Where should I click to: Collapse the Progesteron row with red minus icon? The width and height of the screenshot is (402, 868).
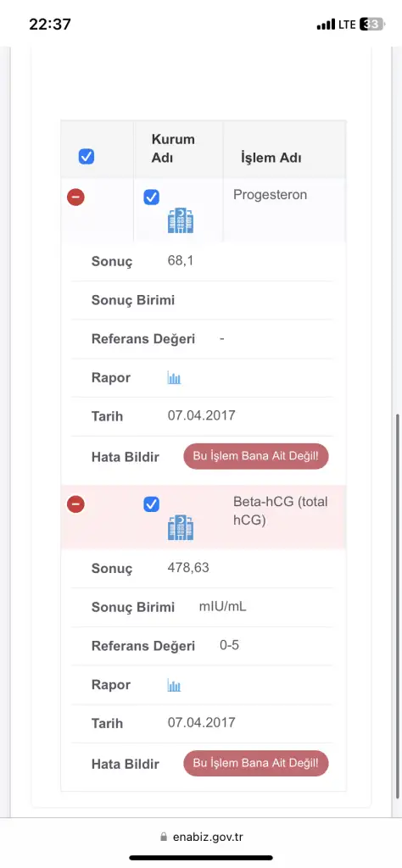(75, 197)
